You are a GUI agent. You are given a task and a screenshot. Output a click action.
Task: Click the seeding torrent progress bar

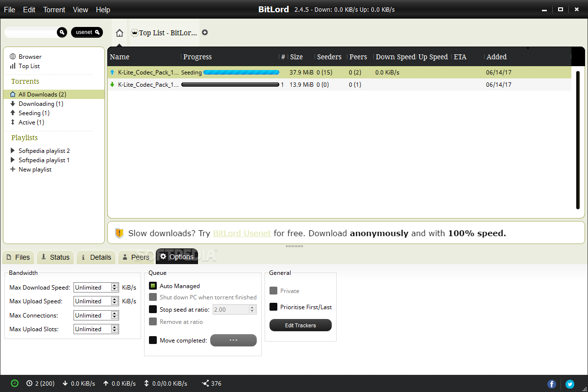[x=241, y=72]
